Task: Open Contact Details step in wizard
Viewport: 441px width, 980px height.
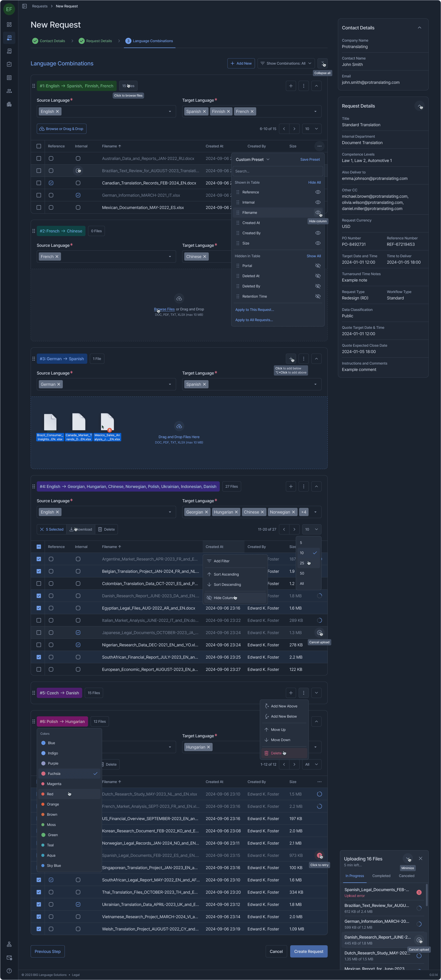Action: click(49, 41)
